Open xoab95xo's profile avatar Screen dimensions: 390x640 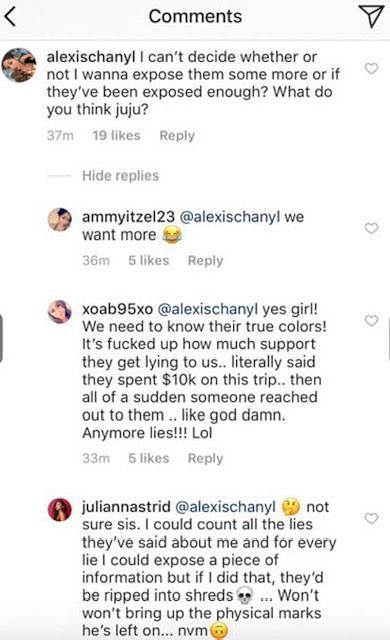point(60,312)
